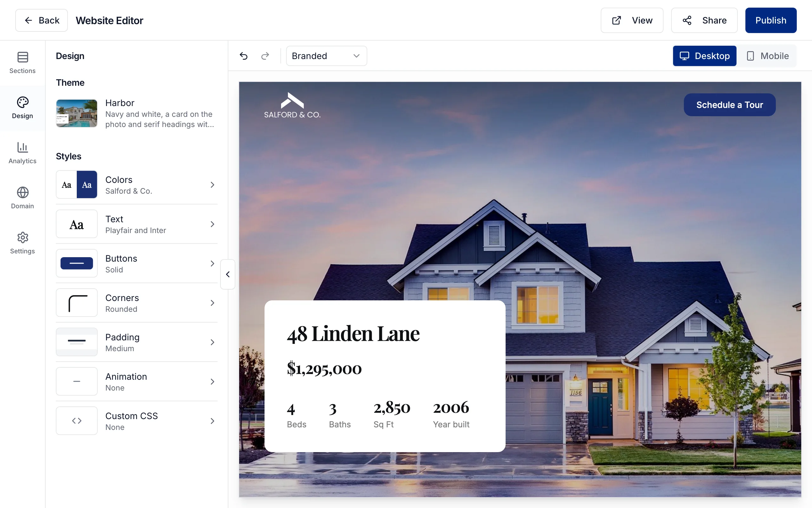The height and width of the screenshot is (508, 812).
Task: Click the redo arrow icon
Action: [x=265, y=56]
